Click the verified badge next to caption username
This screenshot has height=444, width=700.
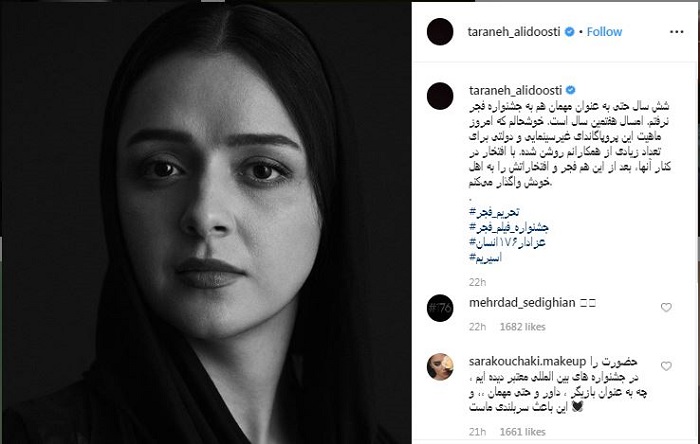coord(571,90)
